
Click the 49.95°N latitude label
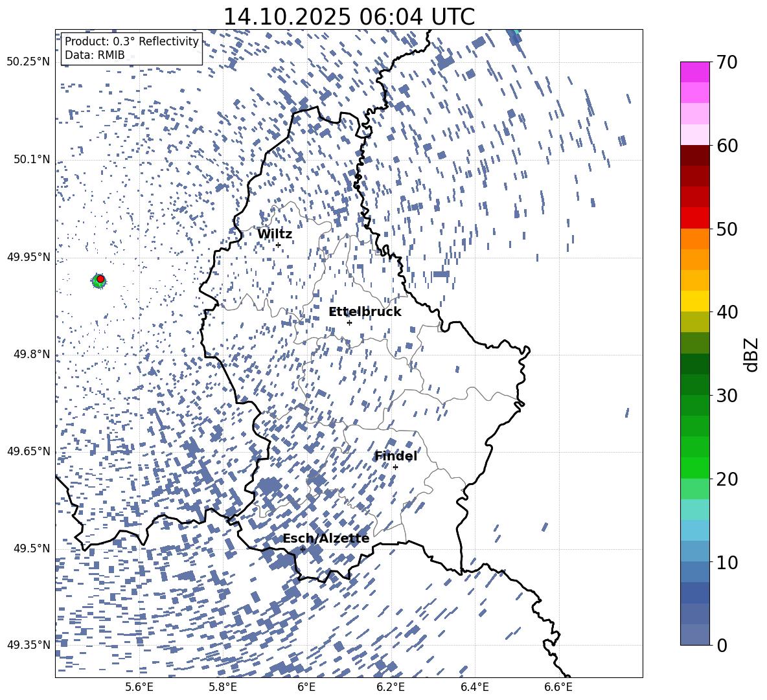pyautogui.click(x=29, y=257)
